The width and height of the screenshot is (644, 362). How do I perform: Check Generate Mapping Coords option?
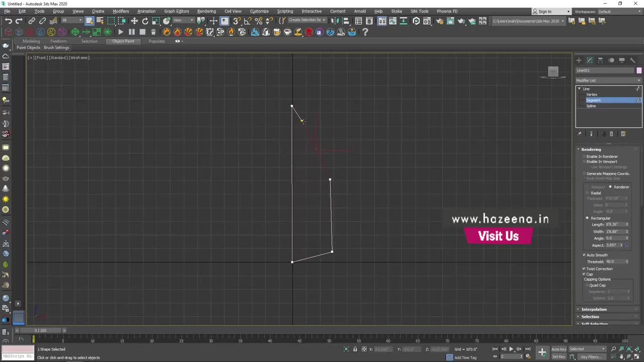(585, 173)
